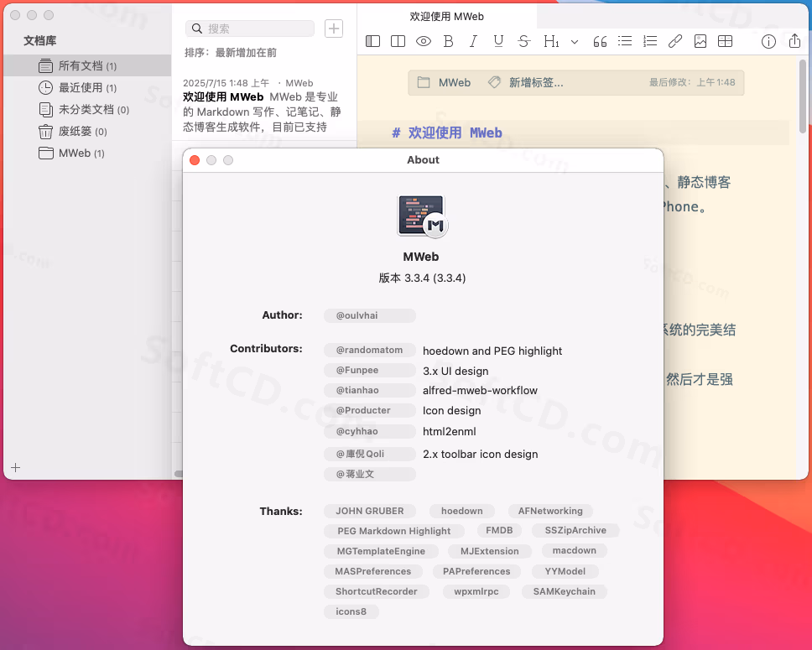This screenshot has width=812, height=650.
Task: Insert an unordered bullet list
Action: coord(625,41)
